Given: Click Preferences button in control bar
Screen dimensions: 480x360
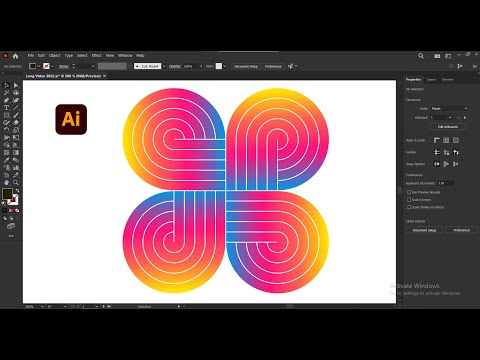Looking at the screenshot, I should click(273, 66).
